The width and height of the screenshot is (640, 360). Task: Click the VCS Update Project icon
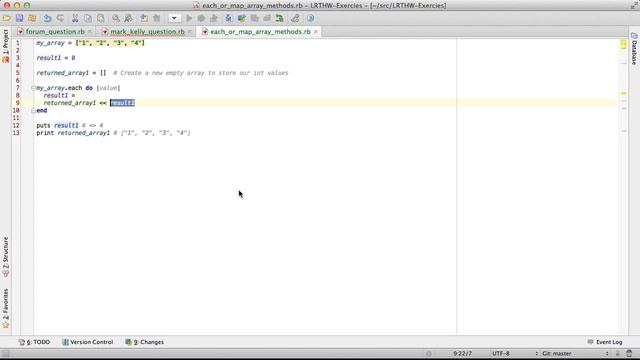click(229, 18)
